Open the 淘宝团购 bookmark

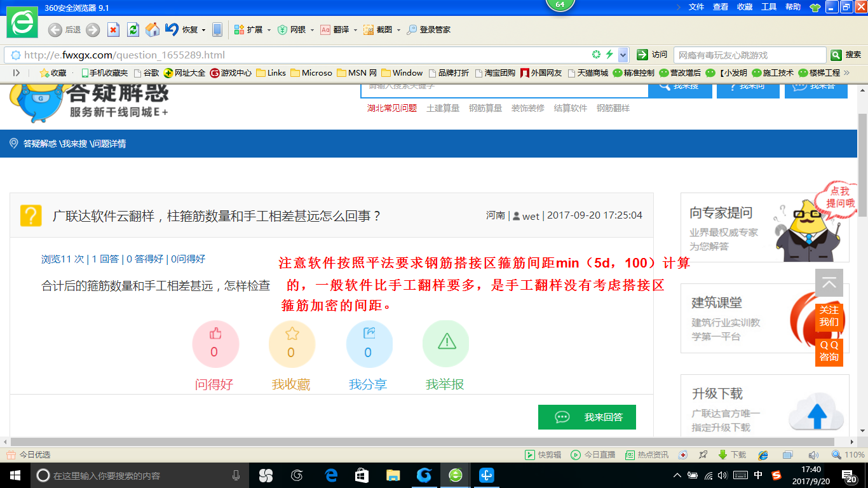coord(495,72)
